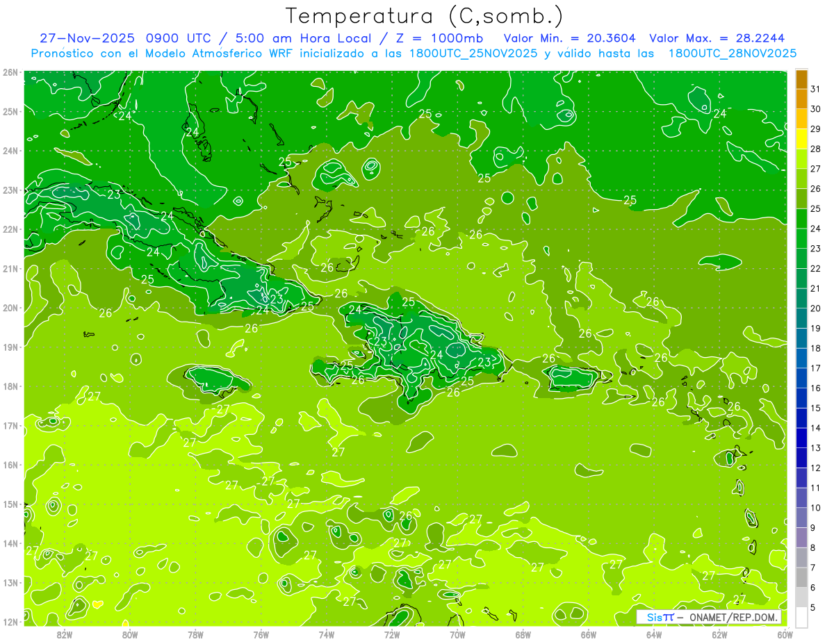Click the gray swatch between 6 and 7
The height and width of the screenshot is (644, 834).
click(801, 577)
